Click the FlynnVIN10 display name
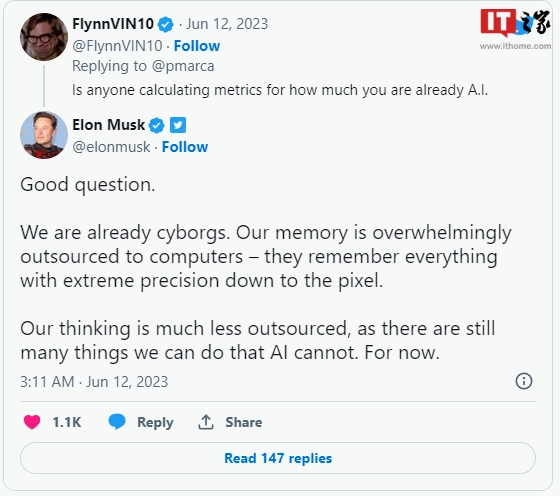Screen dimensions: 560x496 113,24
